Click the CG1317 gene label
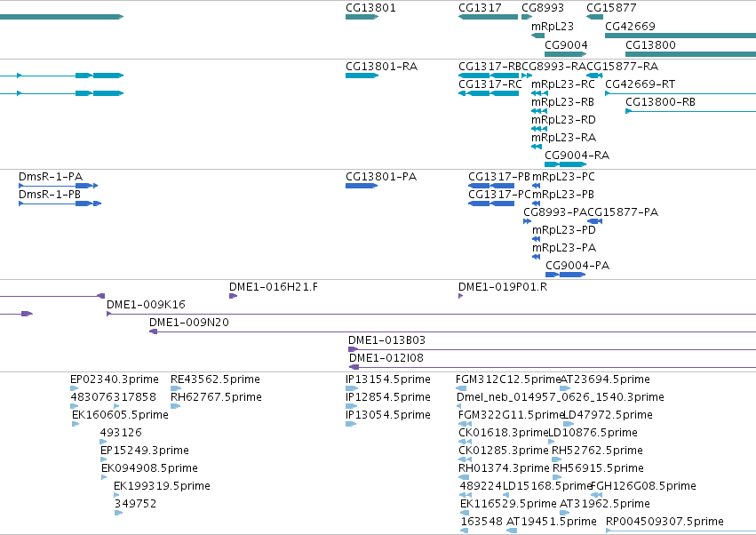The height and width of the screenshot is (535, 756). 480,8
